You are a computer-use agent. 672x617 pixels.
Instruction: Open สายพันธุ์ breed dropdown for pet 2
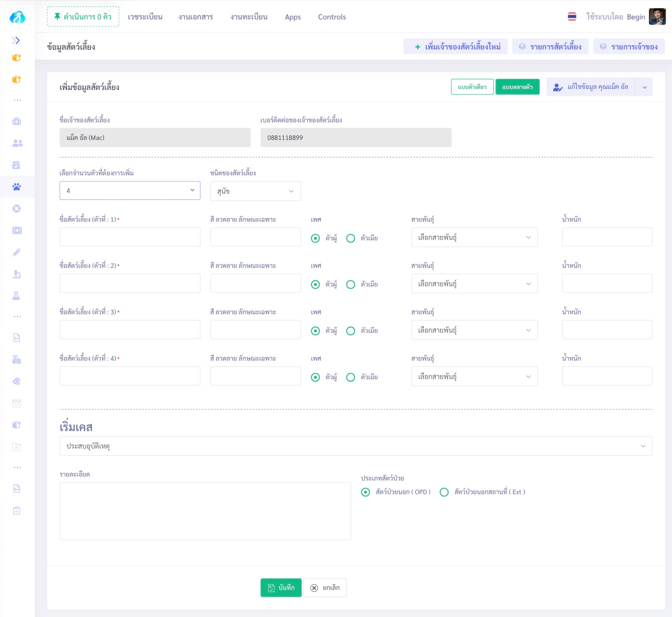pos(474,284)
